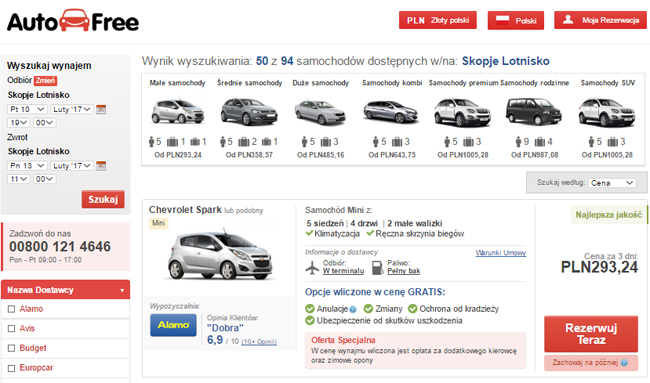Check the Budget supplier checkbox

tap(12, 348)
